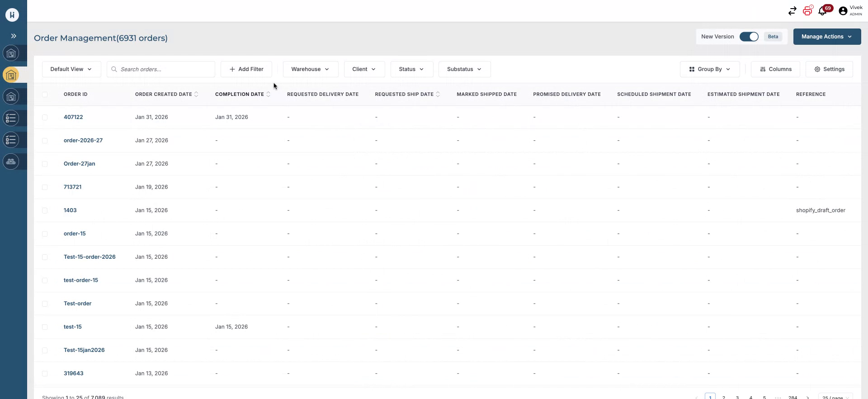Click the Hopstack logo at top left

click(x=12, y=15)
